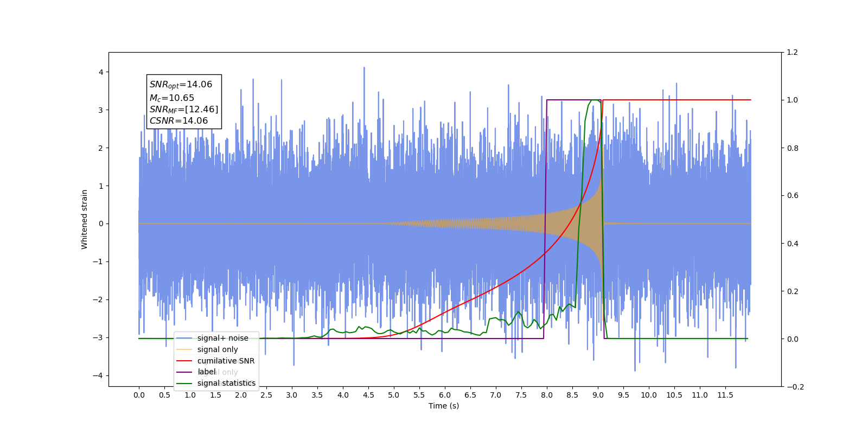
Task: Click the CSNR=14.06 annotation line
Action: 178,121
